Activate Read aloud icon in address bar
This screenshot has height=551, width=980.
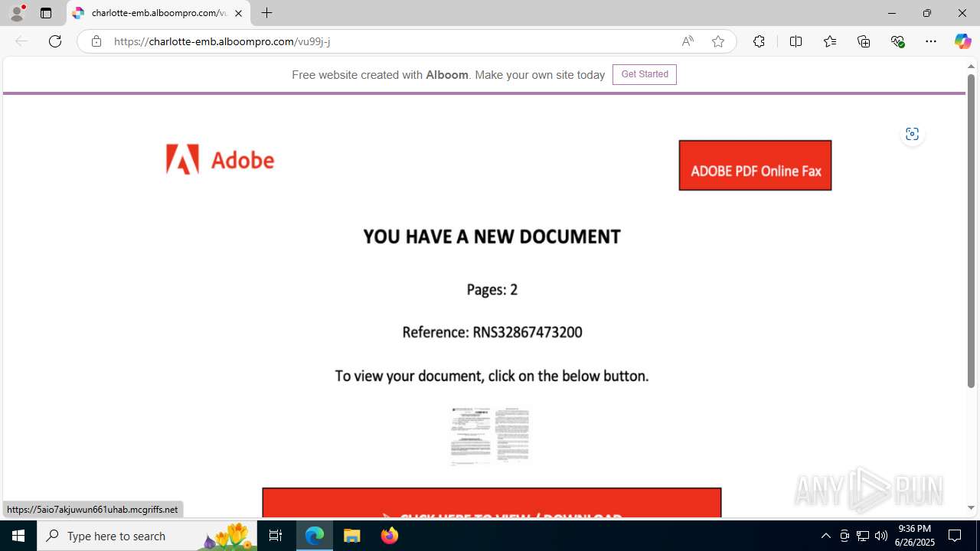(688, 41)
